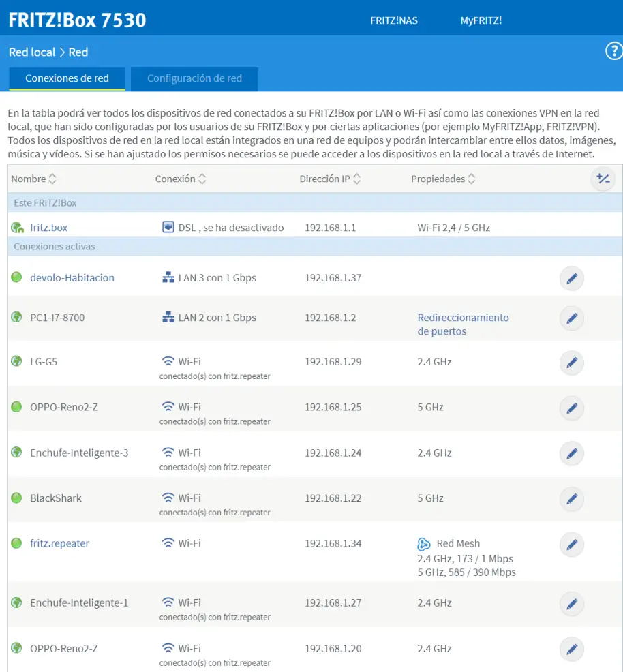Viewport: 623px width, 672px height.
Task: Click edit pencil for OPPO-Reno2-Z at 192.168.1.25
Action: point(572,408)
